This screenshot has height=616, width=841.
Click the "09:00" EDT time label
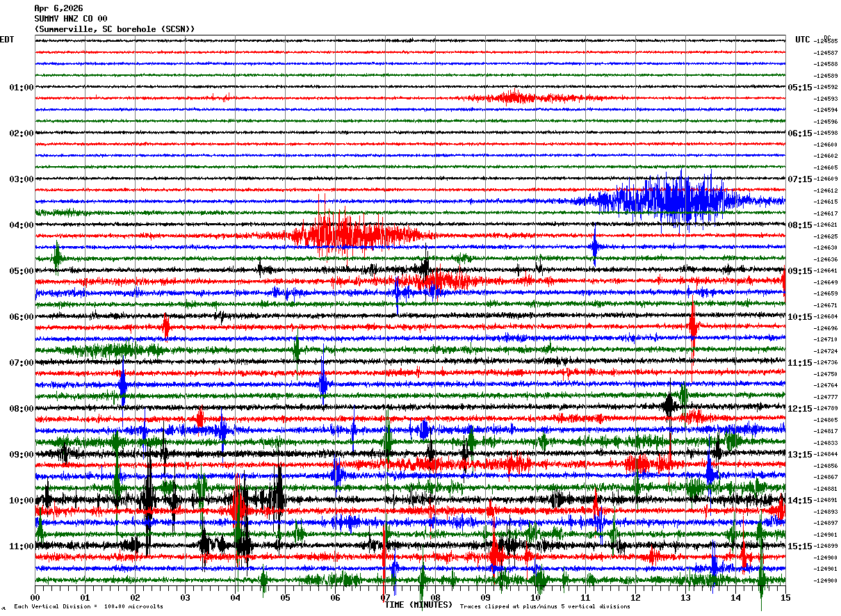22,455
